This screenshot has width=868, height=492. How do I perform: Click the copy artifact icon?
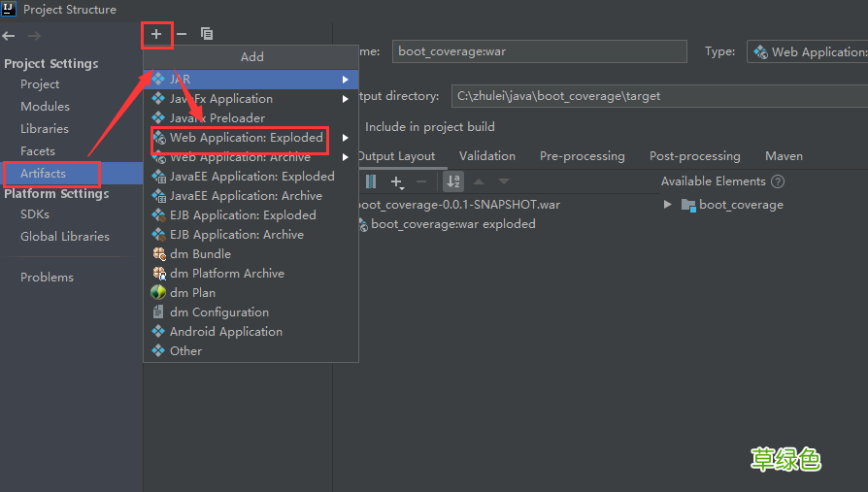point(207,34)
